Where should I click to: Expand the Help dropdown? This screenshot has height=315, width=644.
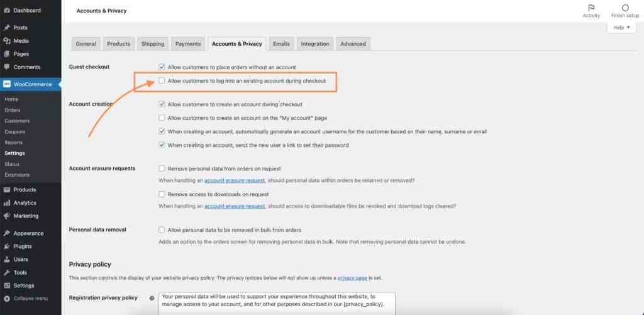pos(621,28)
